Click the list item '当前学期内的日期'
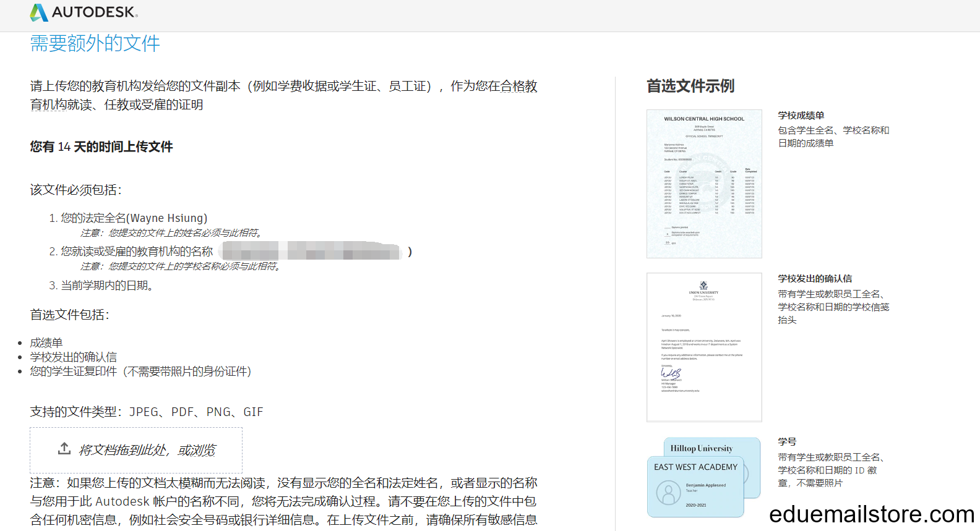 click(x=106, y=286)
